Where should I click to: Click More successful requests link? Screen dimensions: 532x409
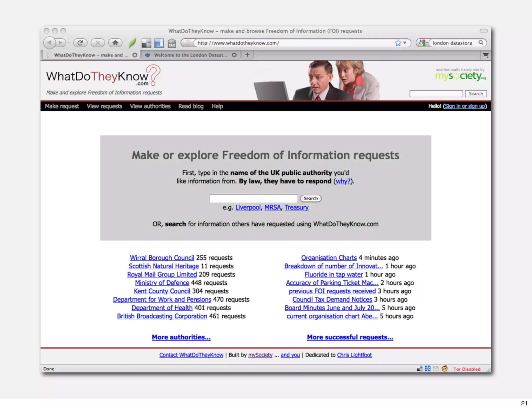pos(350,337)
